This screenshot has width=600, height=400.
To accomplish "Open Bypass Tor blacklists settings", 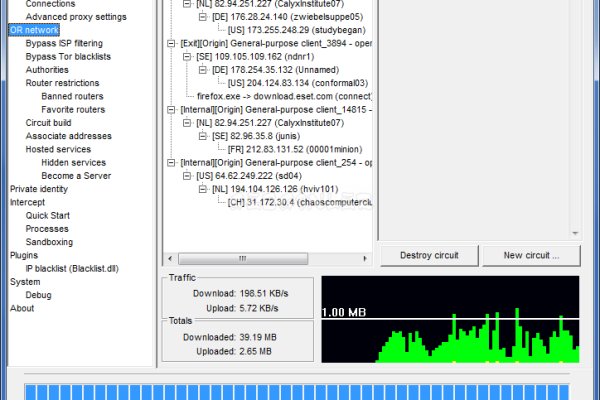I will click(69, 57).
